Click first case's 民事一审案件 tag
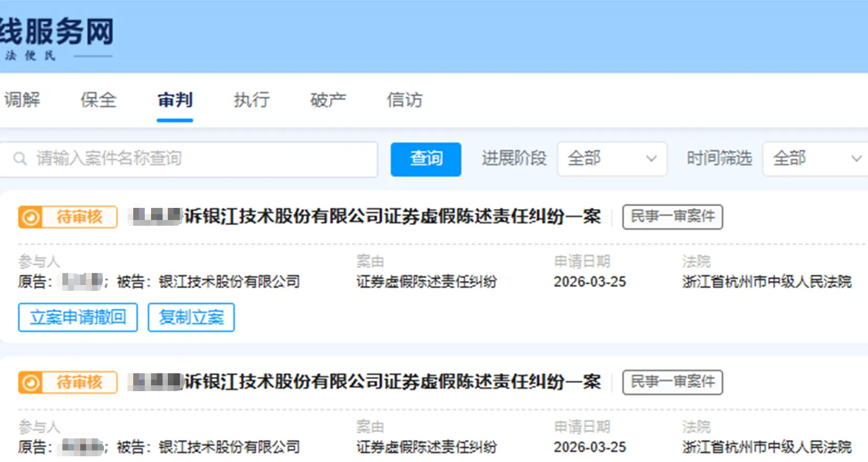Image resolution: width=868 pixels, height=462 pixels. click(x=672, y=217)
